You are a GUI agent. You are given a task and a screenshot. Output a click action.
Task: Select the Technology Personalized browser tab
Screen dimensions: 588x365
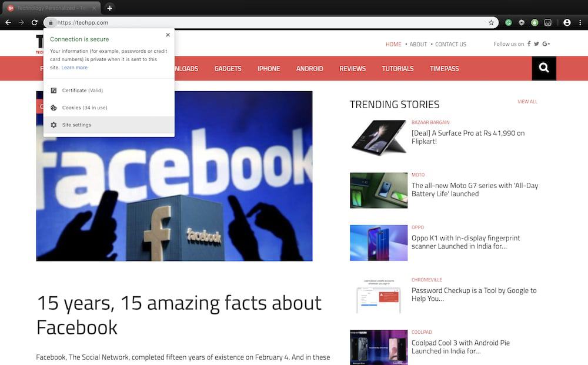[x=51, y=8]
